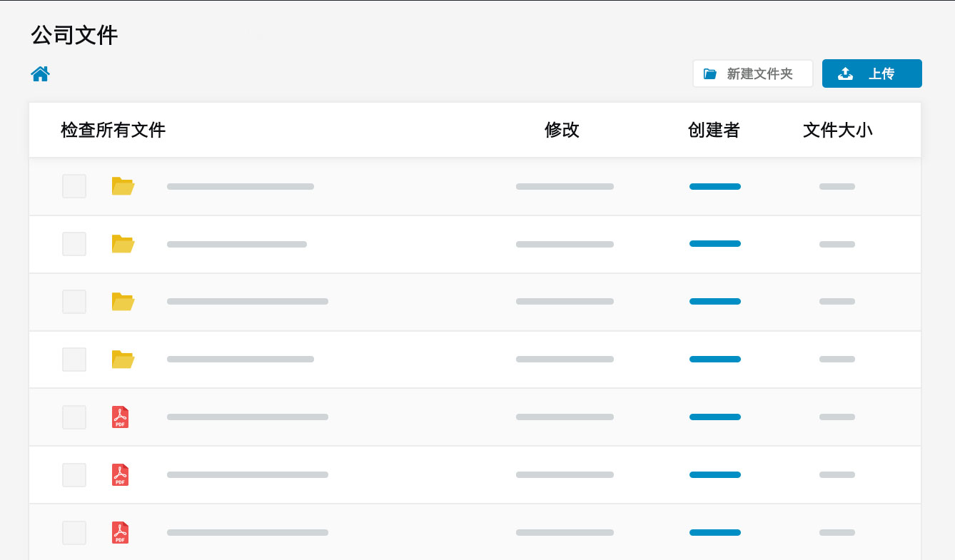This screenshot has height=560, width=955.
Task: Open the first red PDF file icon
Action: pos(121,417)
